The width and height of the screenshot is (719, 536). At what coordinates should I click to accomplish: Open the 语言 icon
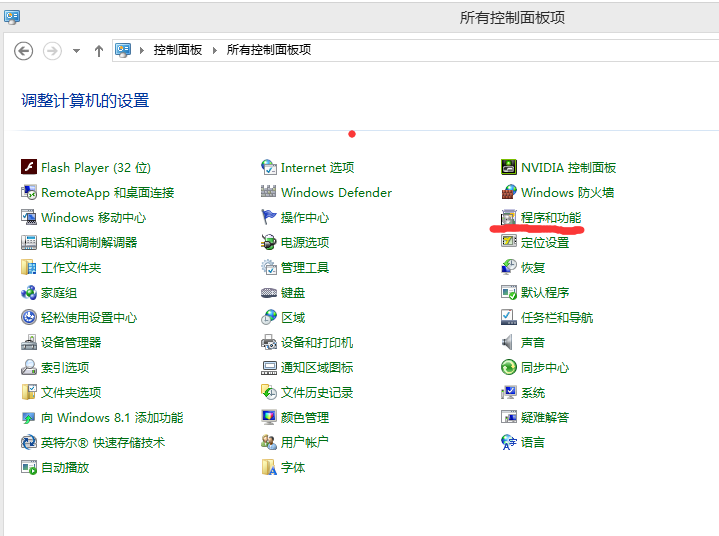pyautogui.click(x=509, y=442)
